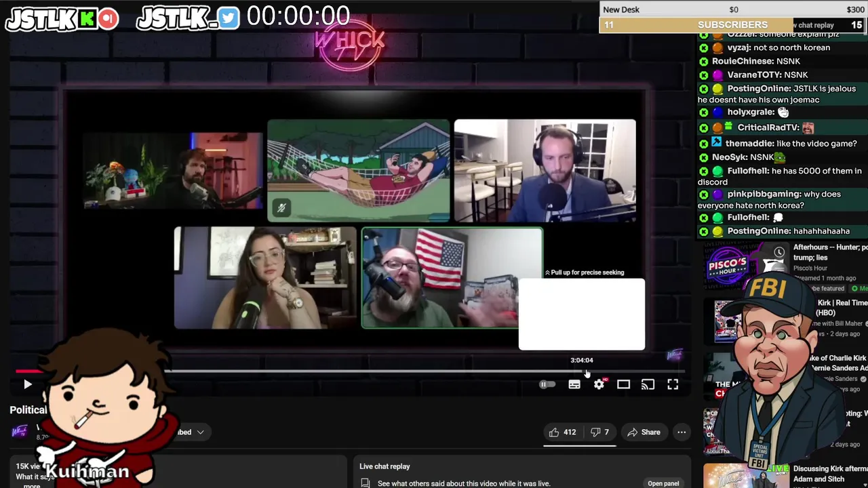Toggle the autoplay switch in player controls
Image resolution: width=868 pixels, height=488 pixels.
pos(547,384)
